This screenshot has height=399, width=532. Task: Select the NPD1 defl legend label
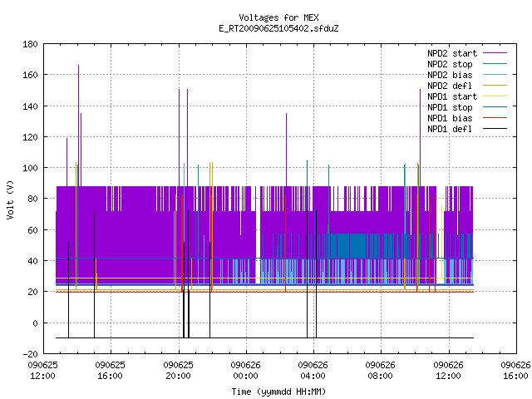(x=450, y=129)
